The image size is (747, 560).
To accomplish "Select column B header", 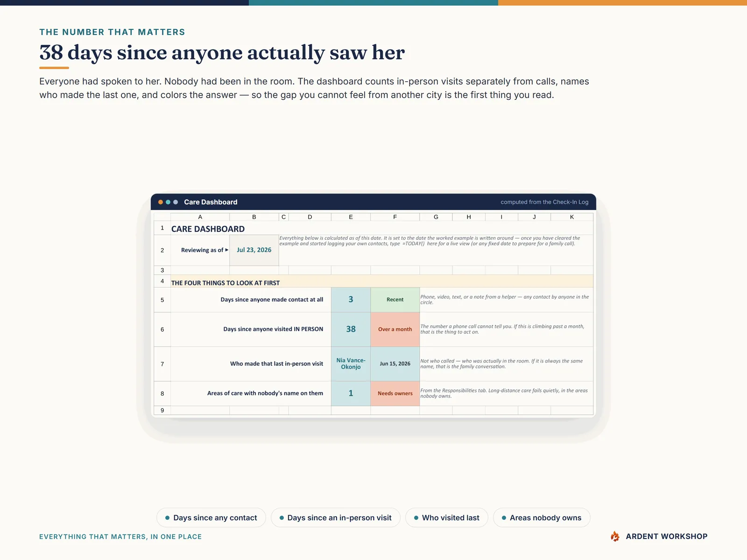I will coord(254,217).
